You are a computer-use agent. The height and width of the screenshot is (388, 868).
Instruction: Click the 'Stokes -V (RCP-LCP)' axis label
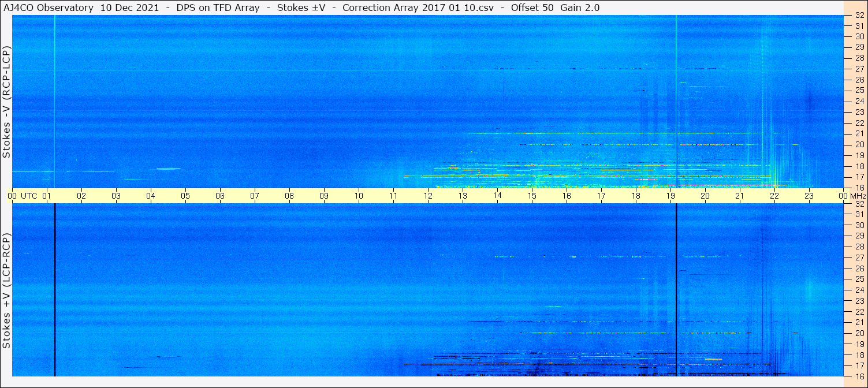click(x=7, y=103)
